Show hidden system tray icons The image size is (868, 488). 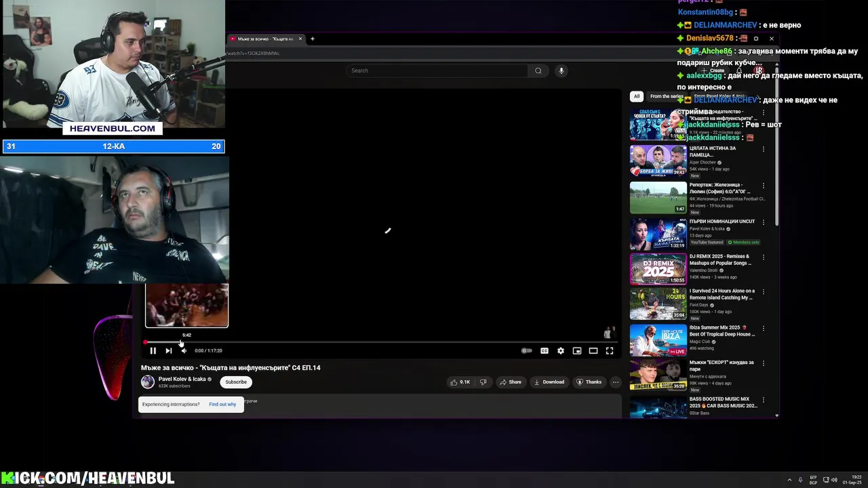[x=789, y=480]
